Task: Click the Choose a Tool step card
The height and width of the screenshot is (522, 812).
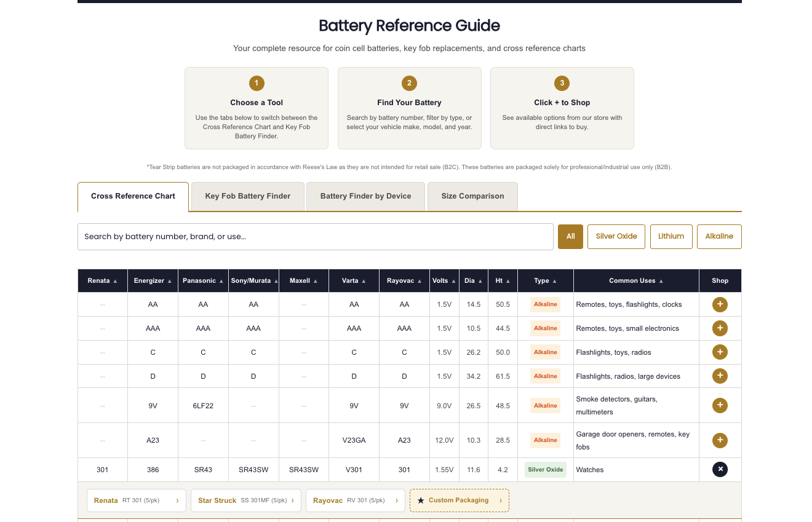Action: tap(257, 108)
